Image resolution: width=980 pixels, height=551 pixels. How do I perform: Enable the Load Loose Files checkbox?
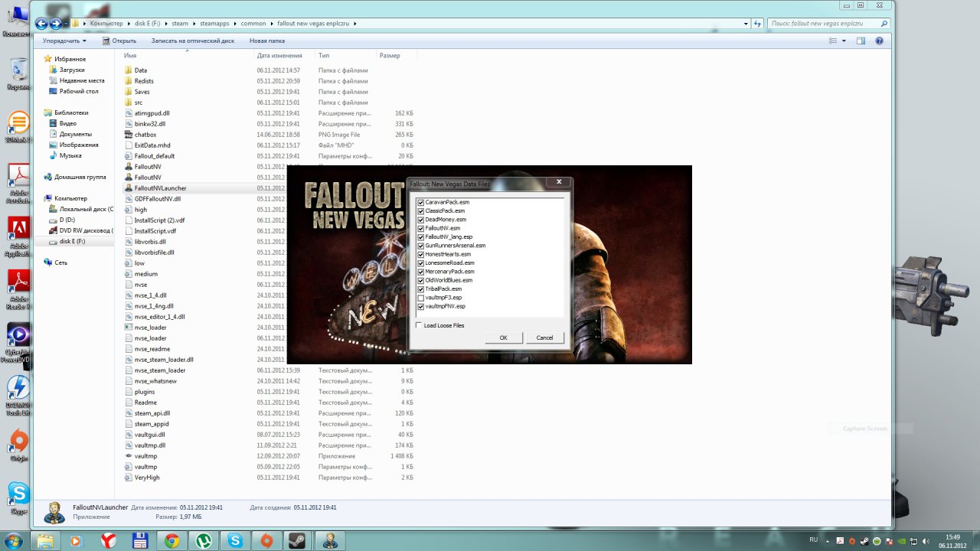419,325
